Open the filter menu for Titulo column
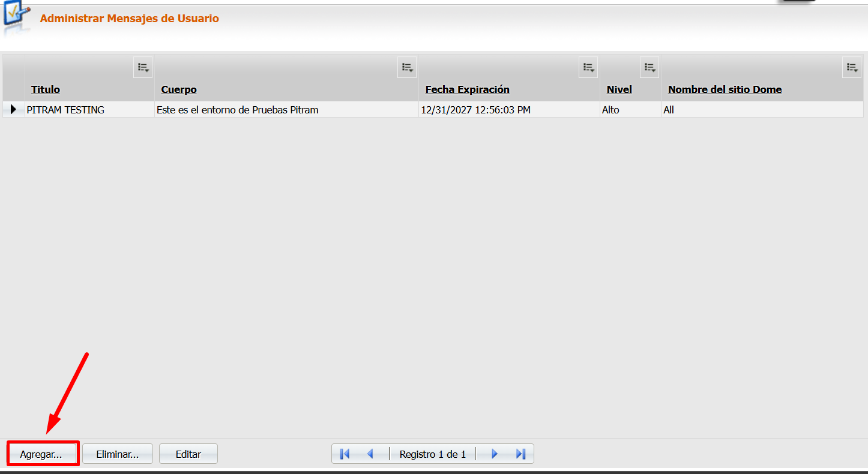This screenshot has height=474, width=868. coord(143,67)
